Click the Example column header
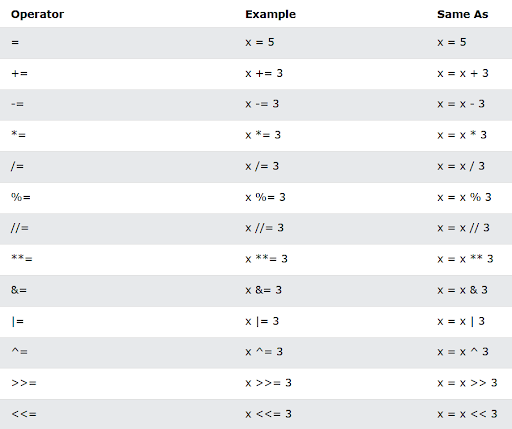 click(270, 14)
